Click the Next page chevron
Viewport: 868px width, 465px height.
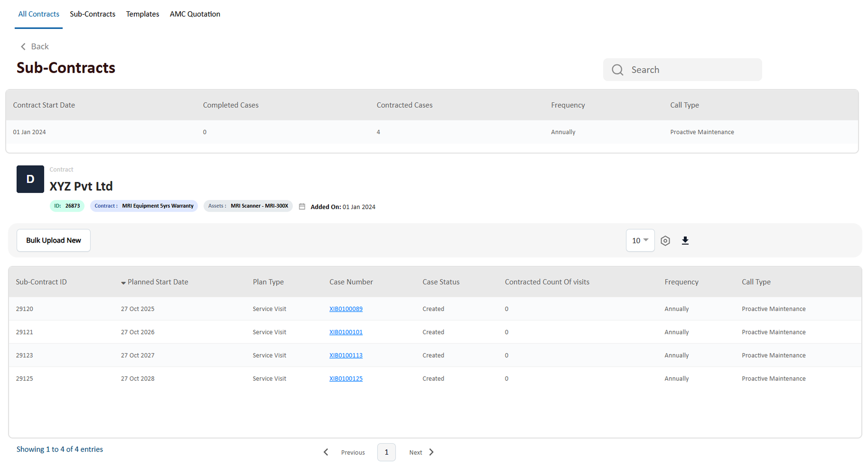431,452
